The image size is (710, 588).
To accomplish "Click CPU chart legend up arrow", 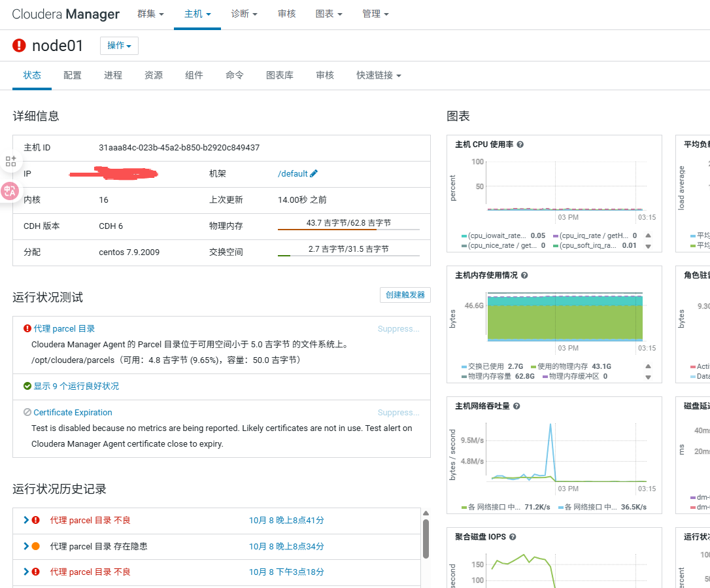I will click(648, 235).
